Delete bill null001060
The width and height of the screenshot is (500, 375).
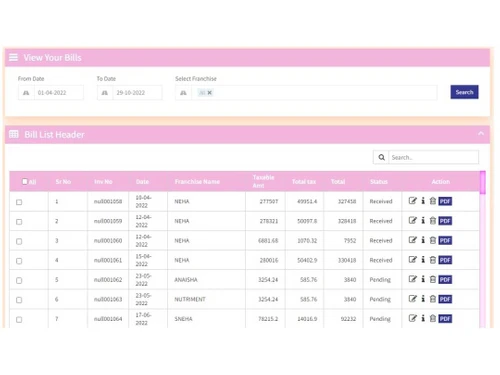click(x=433, y=240)
